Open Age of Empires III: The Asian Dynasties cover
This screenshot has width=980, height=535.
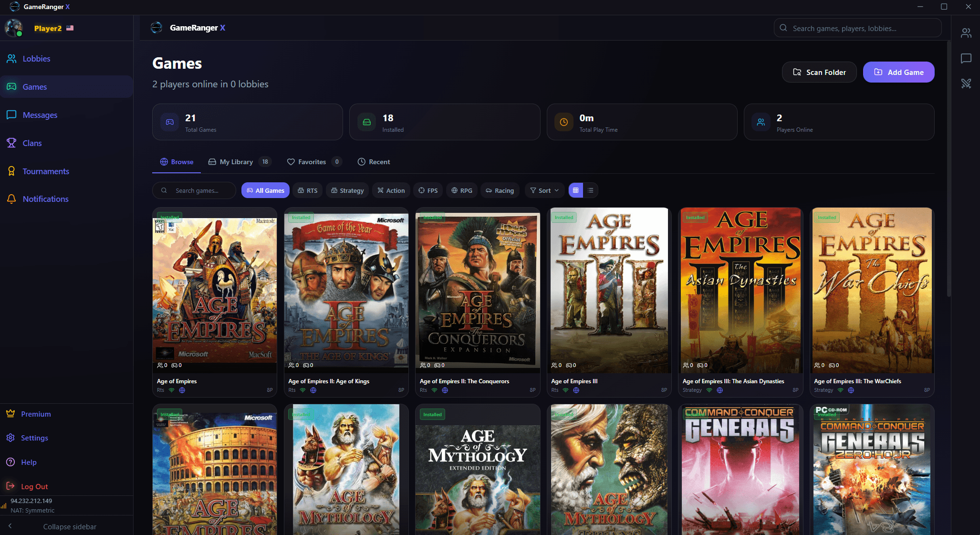[740, 290]
